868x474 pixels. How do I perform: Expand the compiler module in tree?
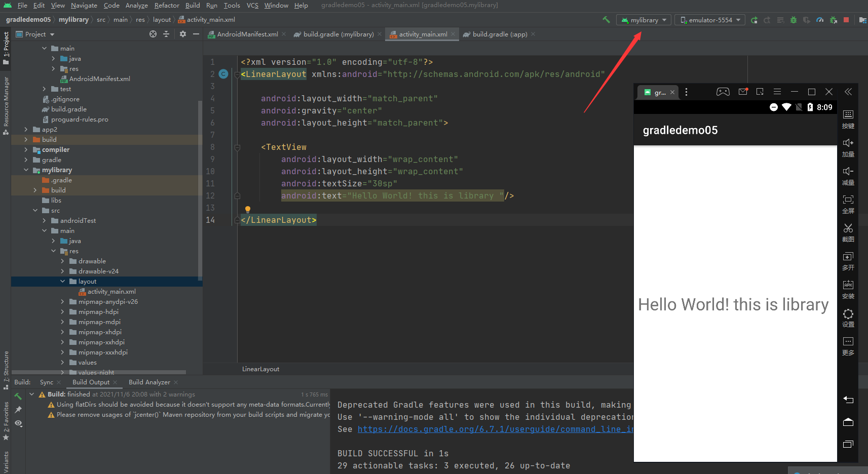[x=26, y=150]
